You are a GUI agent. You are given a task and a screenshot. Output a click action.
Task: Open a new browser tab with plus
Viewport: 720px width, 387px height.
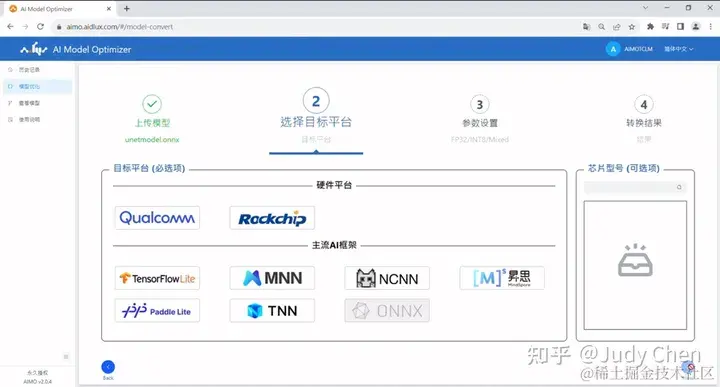tap(127, 8)
